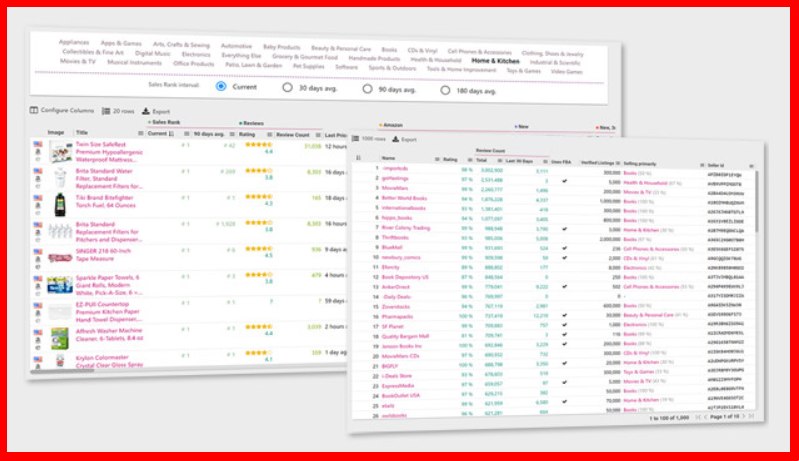This screenshot has height=461, width=799.
Task: Click Uses FBA checkmark for goHastings
Action: point(565,181)
